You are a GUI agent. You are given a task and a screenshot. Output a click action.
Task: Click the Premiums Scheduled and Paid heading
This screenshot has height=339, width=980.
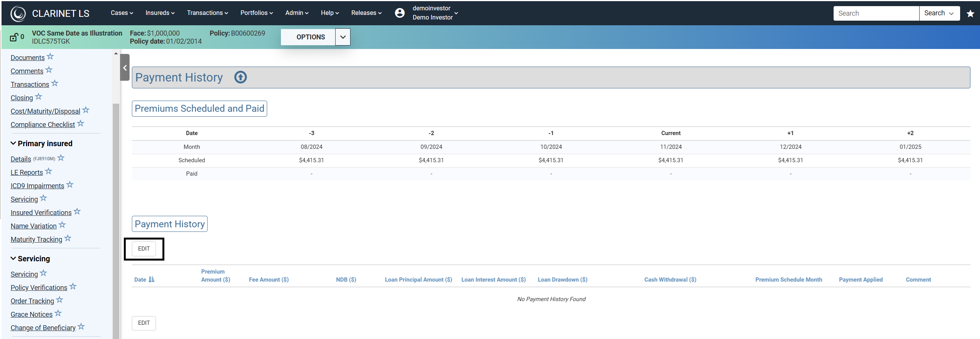[x=200, y=109]
